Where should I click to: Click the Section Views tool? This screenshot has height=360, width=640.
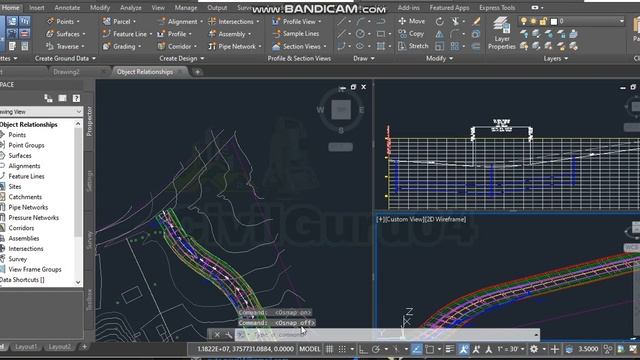point(299,47)
